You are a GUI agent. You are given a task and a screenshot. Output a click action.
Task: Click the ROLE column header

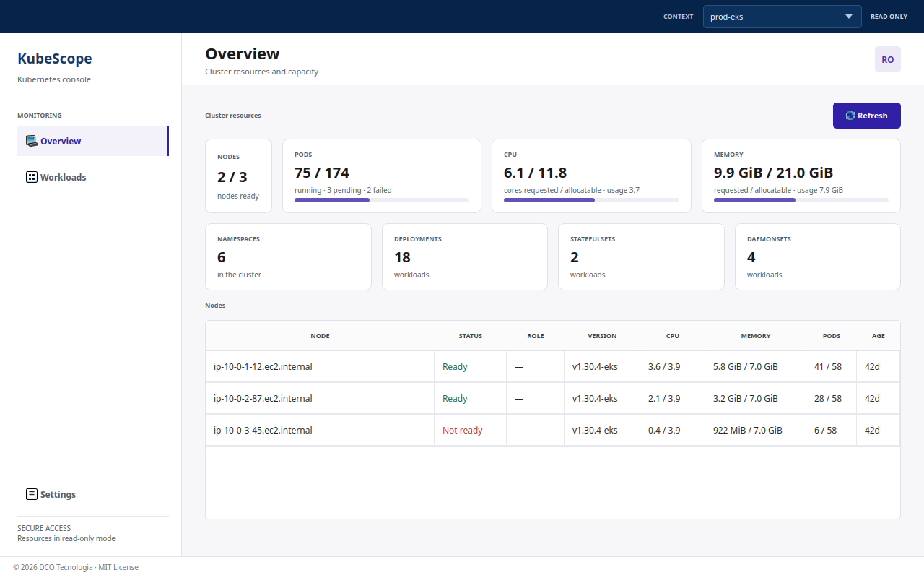coord(536,336)
